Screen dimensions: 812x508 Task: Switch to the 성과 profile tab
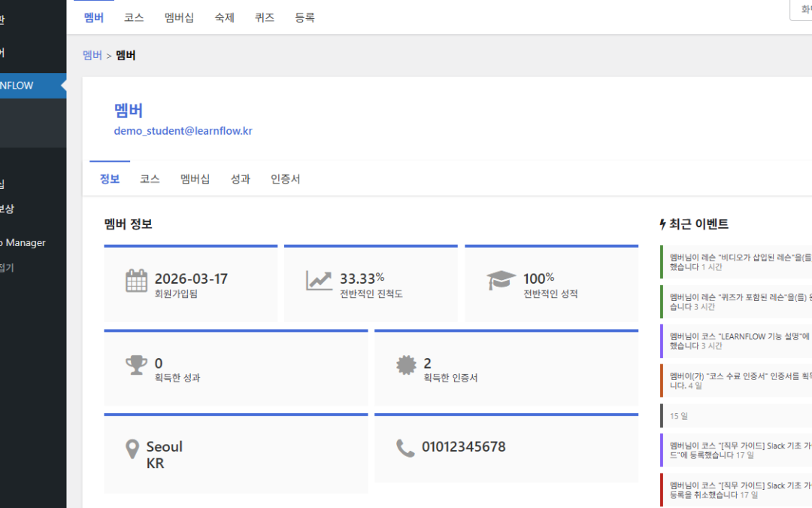(x=241, y=179)
